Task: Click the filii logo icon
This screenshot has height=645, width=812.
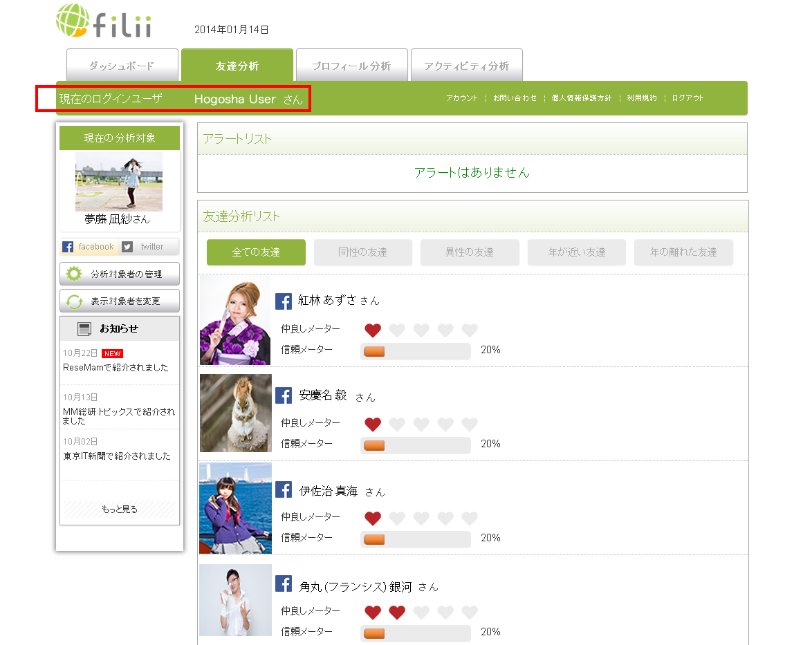Action: tap(72, 20)
